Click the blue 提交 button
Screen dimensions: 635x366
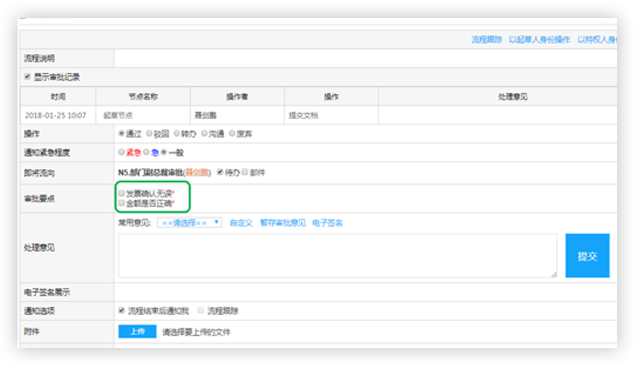tap(587, 255)
